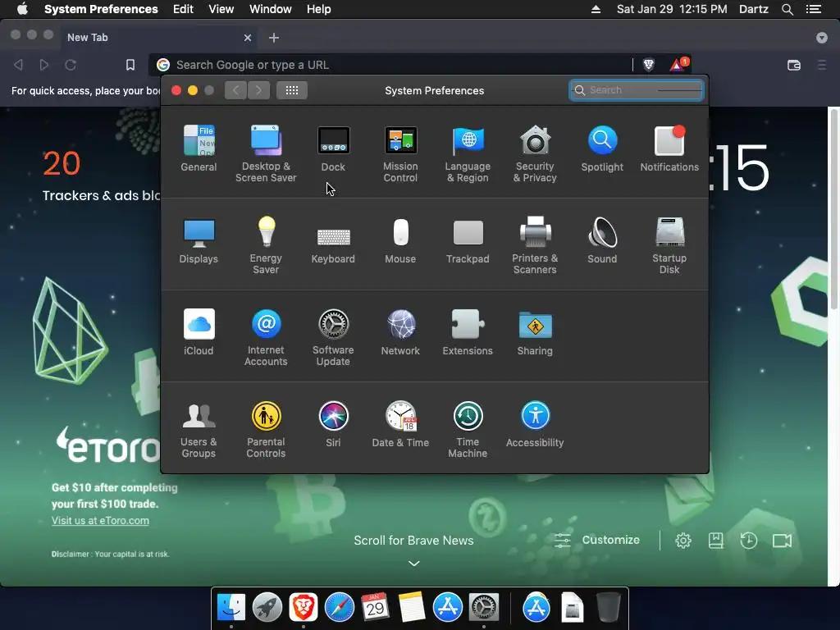Open settings gear on Brave new tab

(x=683, y=541)
